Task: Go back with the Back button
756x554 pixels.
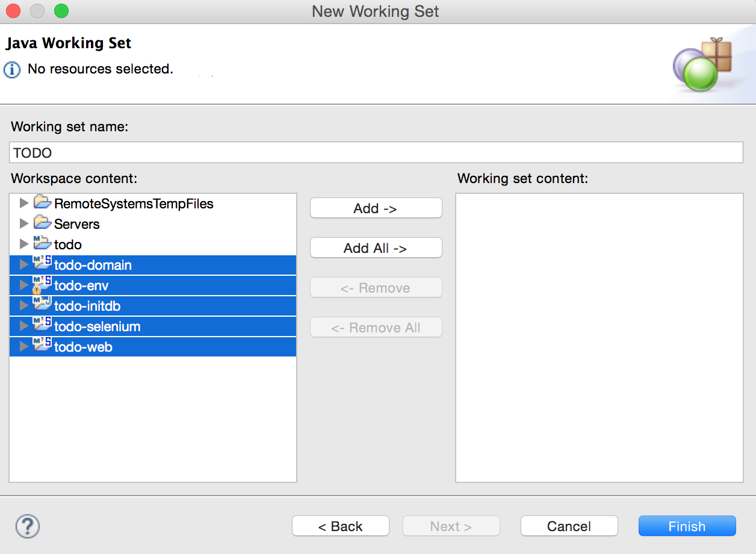Action: click(340, 526)
